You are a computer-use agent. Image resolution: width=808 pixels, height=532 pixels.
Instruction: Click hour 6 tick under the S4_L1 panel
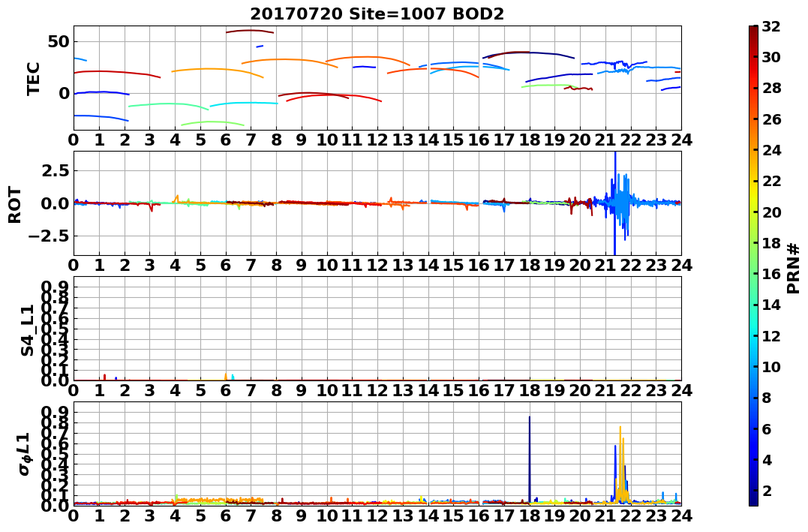[x=225, y=390]
